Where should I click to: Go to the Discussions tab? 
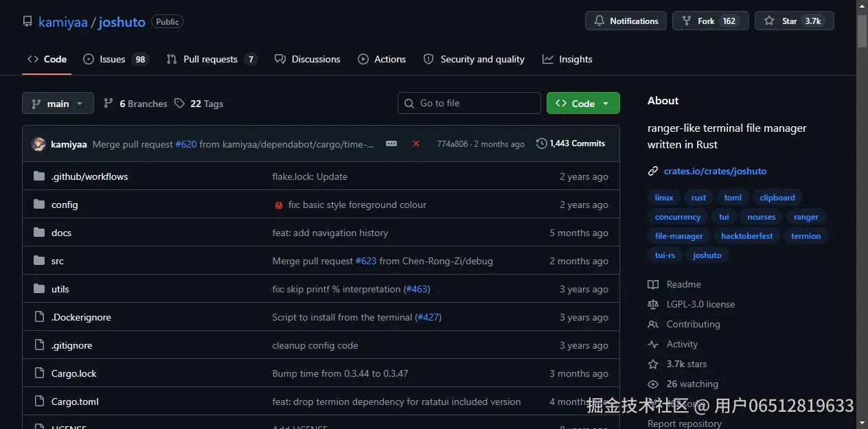pos(307,59)
